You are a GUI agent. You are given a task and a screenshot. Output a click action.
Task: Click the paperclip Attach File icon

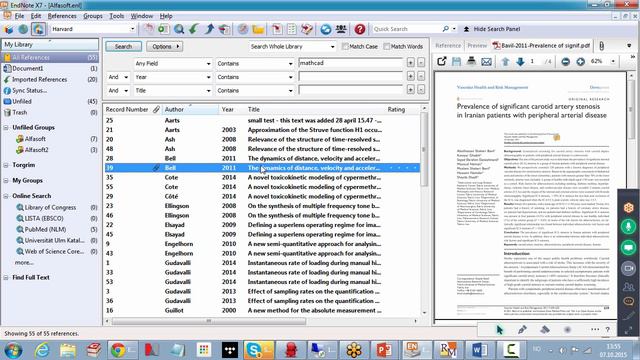coord(602,46)
